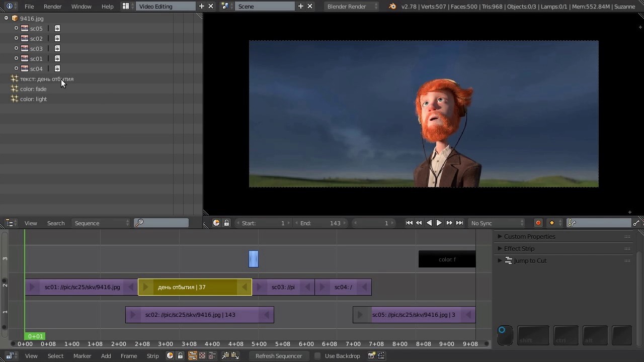Screen dimensions: 644x362
Task: Add a new scene with plus button
Action: click(x=301, y=7)
